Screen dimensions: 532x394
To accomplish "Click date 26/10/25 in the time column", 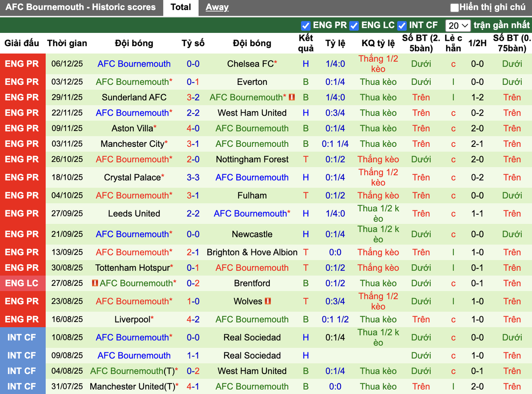I will coord(67,159).
